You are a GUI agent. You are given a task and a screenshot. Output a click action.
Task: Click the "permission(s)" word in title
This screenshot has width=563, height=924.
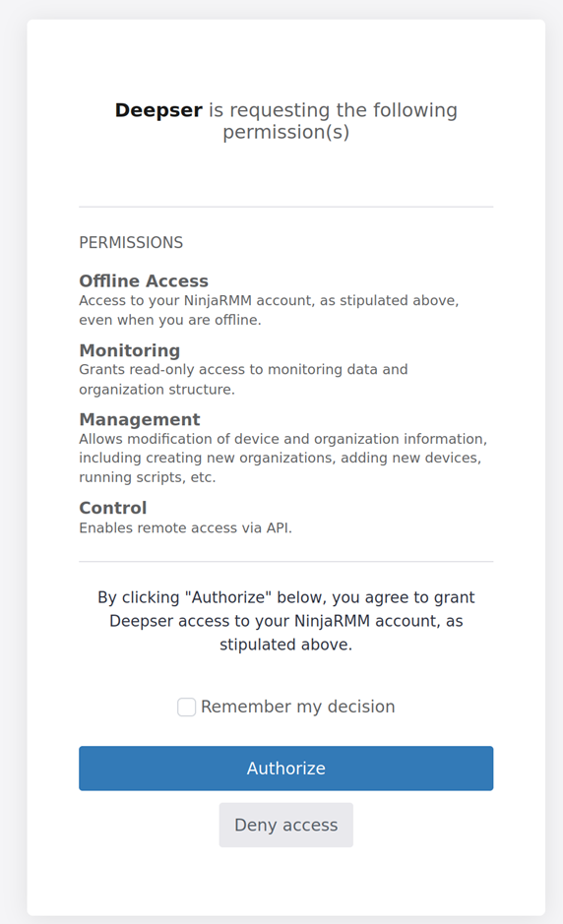tap(285, 132)
